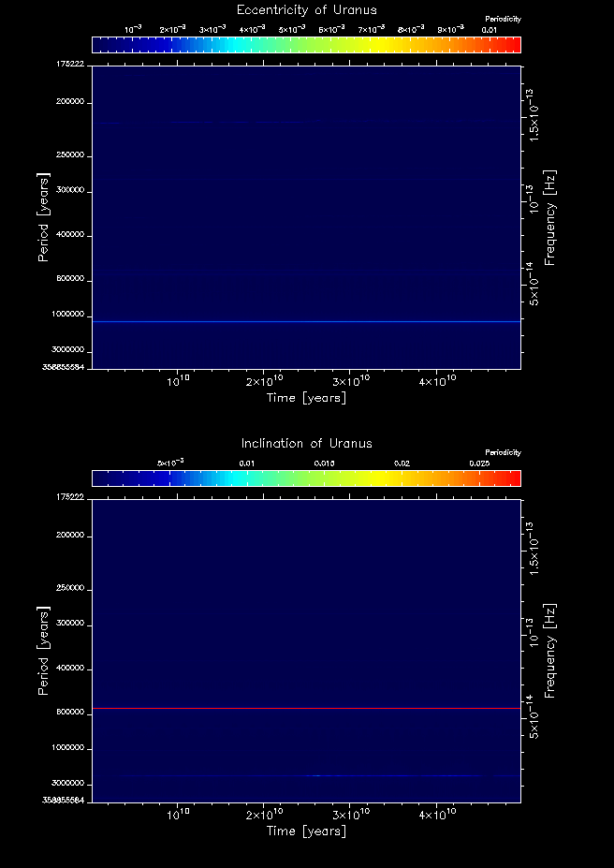Click 'Frequency [Hz]' axis label on the inclination plot
614x868 pixels.
(550, 651)
